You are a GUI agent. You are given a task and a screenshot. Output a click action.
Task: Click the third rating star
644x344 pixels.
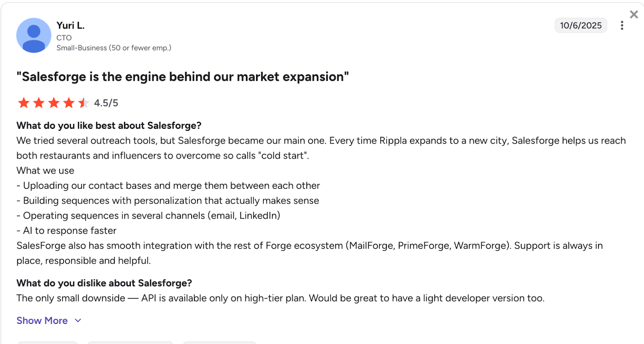[54, 103]
